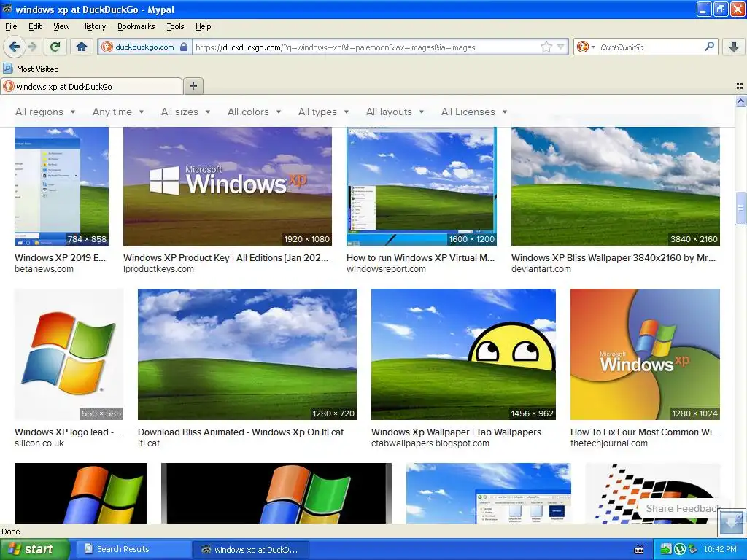The image size is (747, 560).
Task: Show the list all tabs button
Action: (x=740, y=86)
